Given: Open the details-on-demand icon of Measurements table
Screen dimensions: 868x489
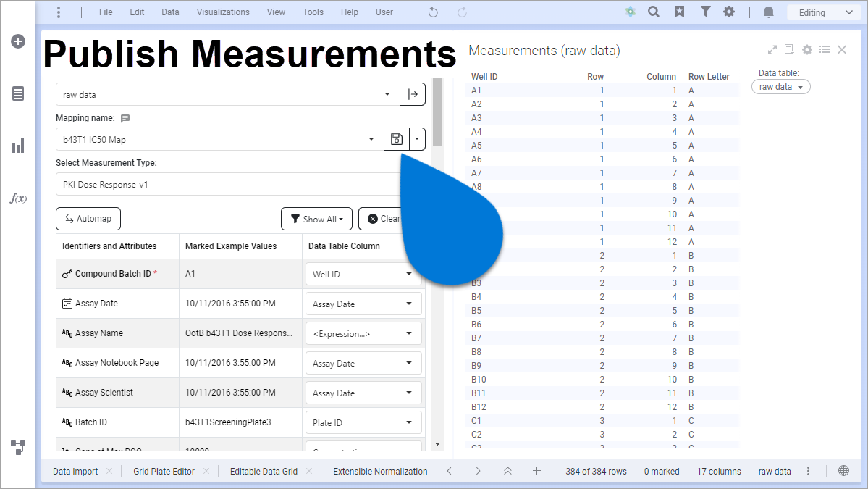Looking at the screenshot, I should click(789, 50).
